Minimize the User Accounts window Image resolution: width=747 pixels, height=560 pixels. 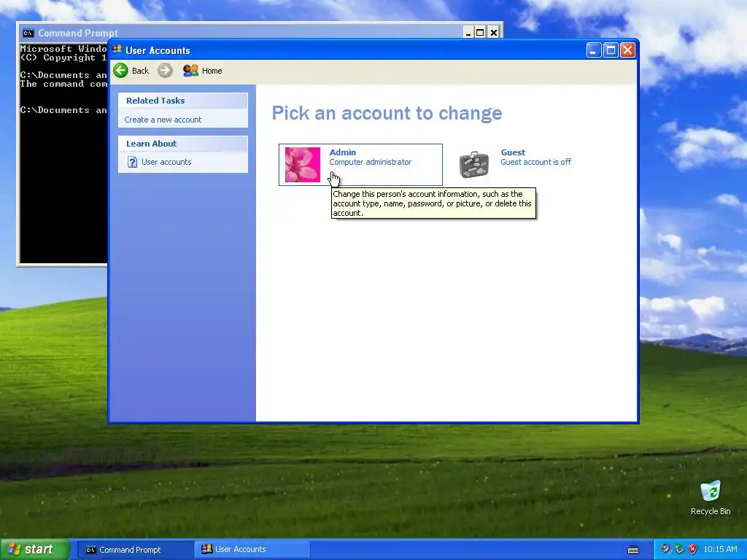click(x=594, y=50)
